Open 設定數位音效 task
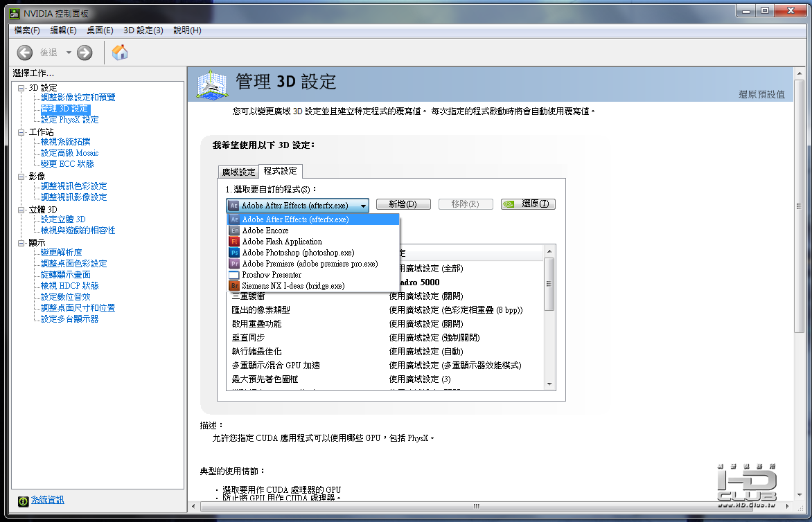Image resolution: width=812 pixels, height=522 pixels. point(66,297)
